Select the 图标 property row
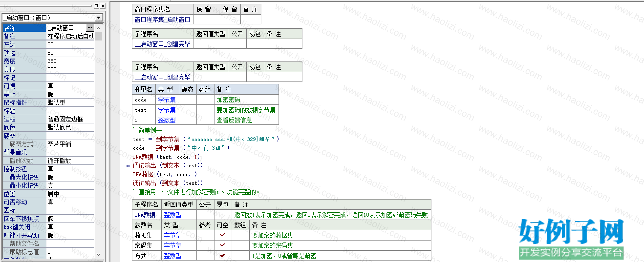The width and height of the screenshot is (644, 262). tap(49, 210)
